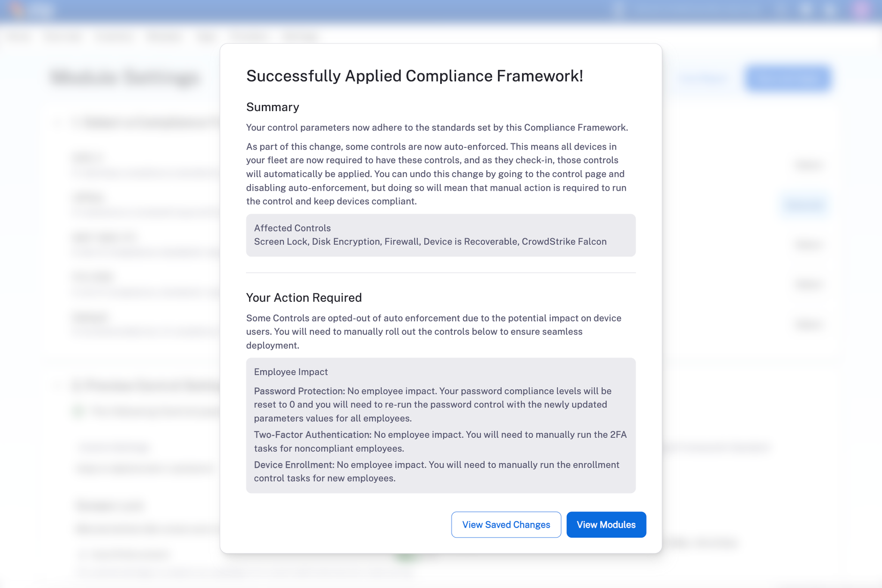
Task: Click the Employee Impact label
Action: (291, 372)
